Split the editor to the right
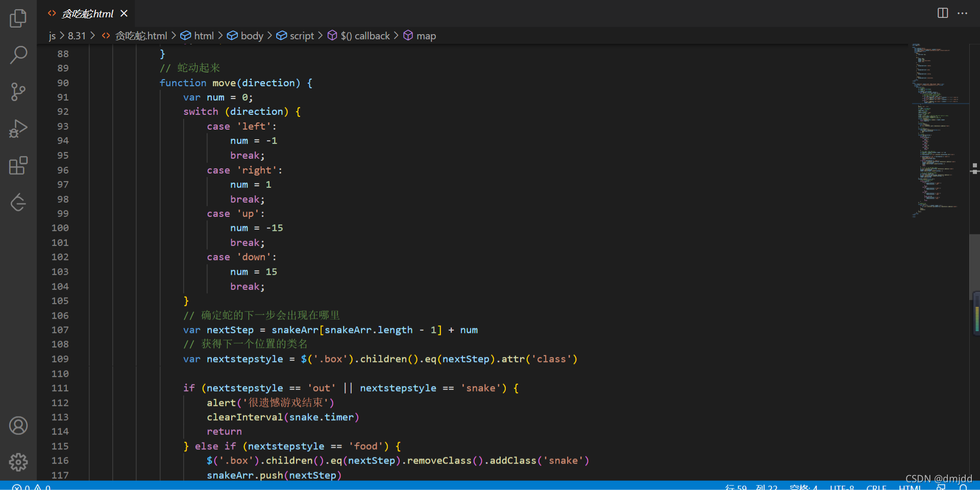The image size is (980, 490). coord(943,13)
